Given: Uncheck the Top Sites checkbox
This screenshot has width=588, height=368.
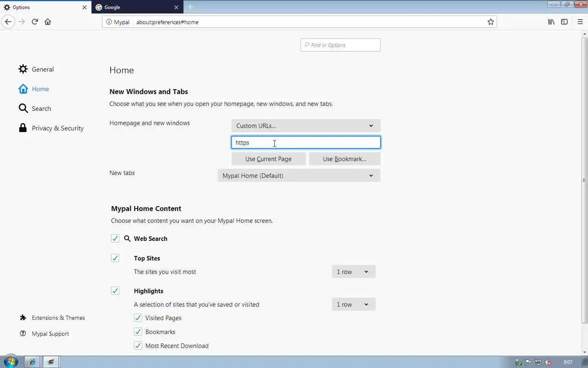Looking at the screenshot, I should coord(115,258).
